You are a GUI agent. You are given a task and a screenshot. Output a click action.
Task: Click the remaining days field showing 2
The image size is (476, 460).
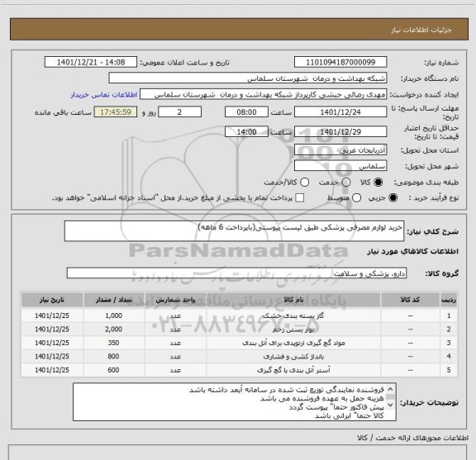pos(179,112)
